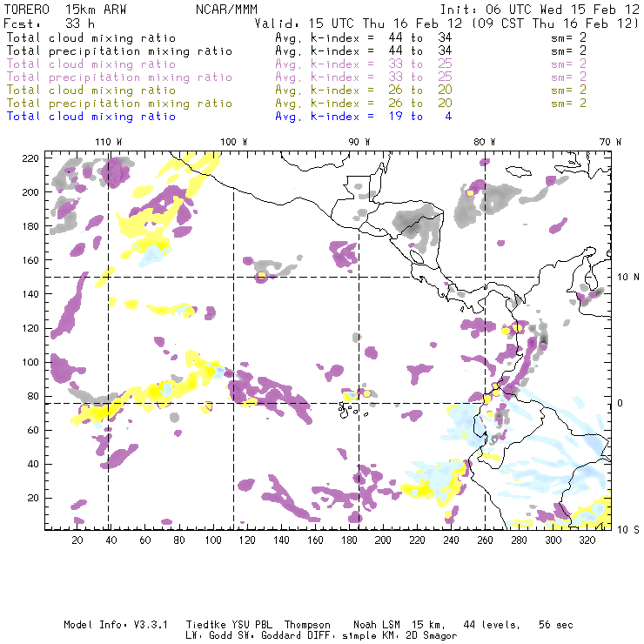
Task: Click "Avg. k-index = 44 to 34" on black cloud row
Action: pyautogui.click(x=364, y=37)
